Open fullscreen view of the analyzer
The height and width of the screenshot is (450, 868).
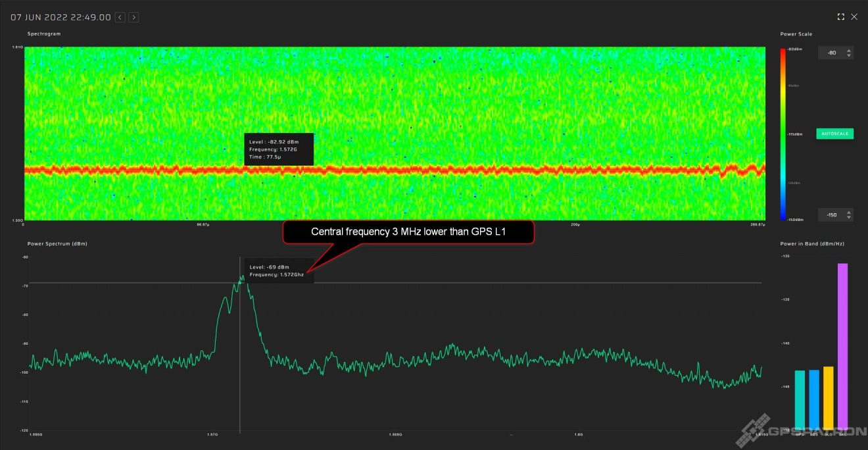point(840,16)
